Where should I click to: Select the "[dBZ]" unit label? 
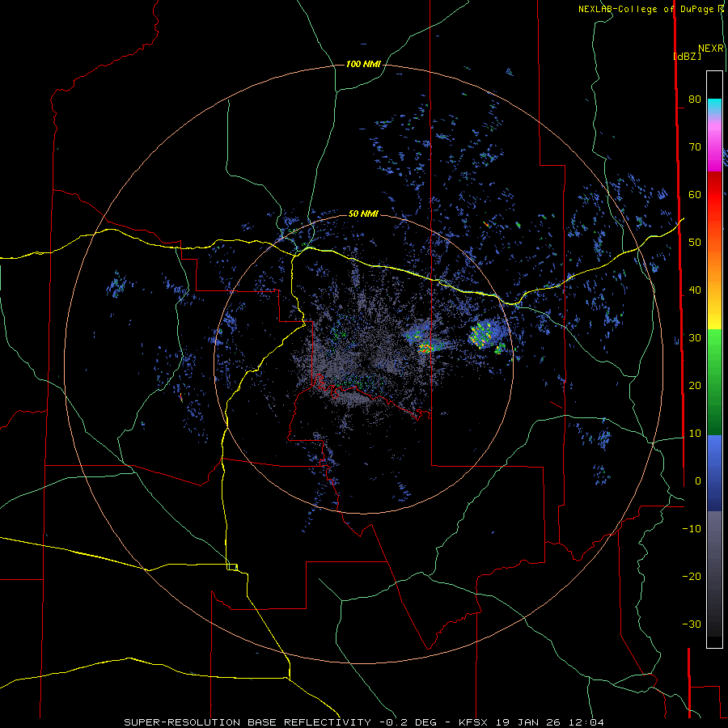click(687, 56)
